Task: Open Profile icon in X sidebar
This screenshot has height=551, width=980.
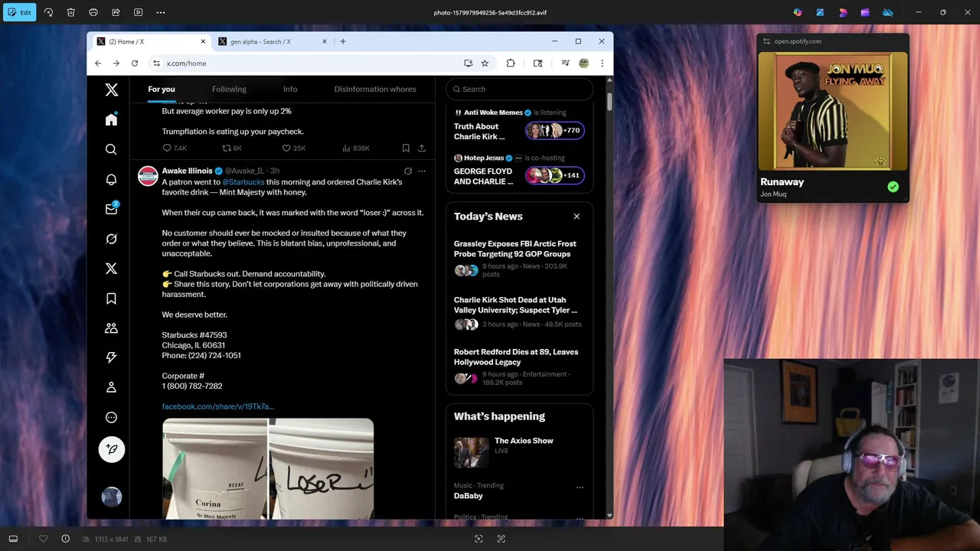Action: 111,387
